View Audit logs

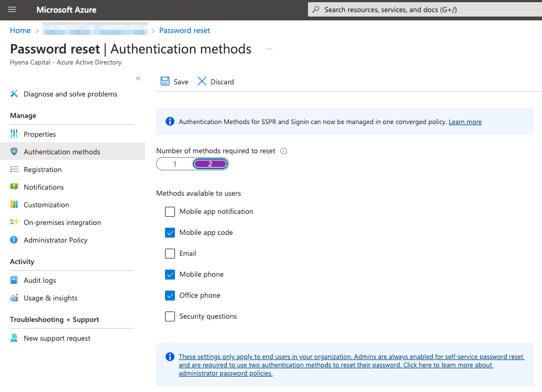(x=40, y=281)
